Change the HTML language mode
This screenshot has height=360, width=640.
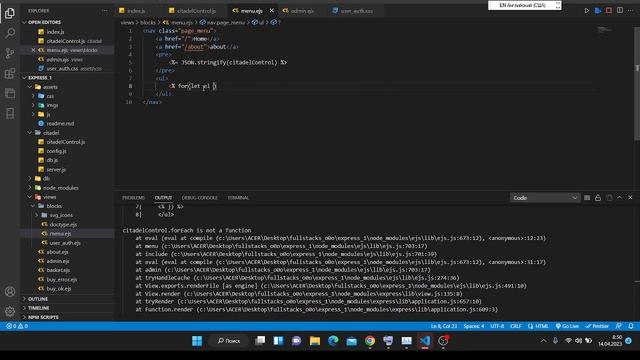coord(541,326)
